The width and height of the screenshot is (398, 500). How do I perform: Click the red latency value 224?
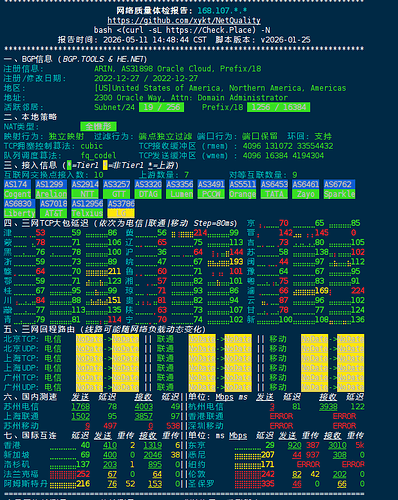coord(358,291)
